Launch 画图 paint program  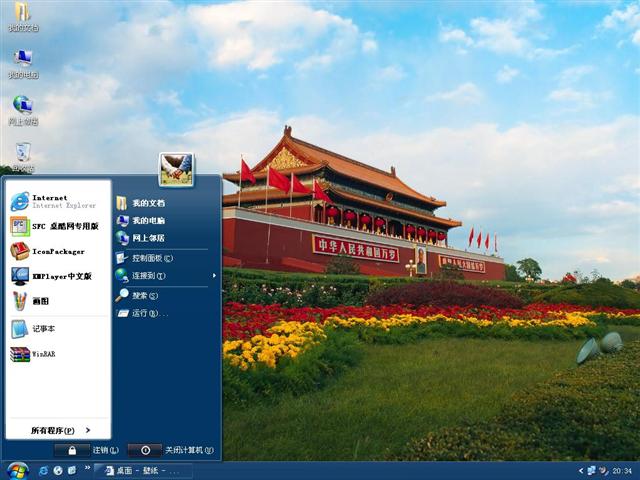[x=58, y=301]
